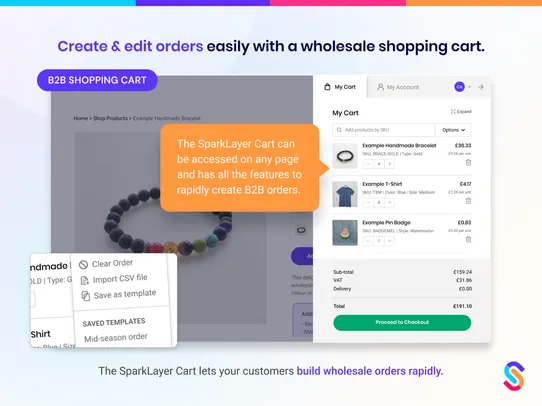Remove Example T-Shirt using trash icon
Screen dimensions: 542x406
[x=468, y=201]
